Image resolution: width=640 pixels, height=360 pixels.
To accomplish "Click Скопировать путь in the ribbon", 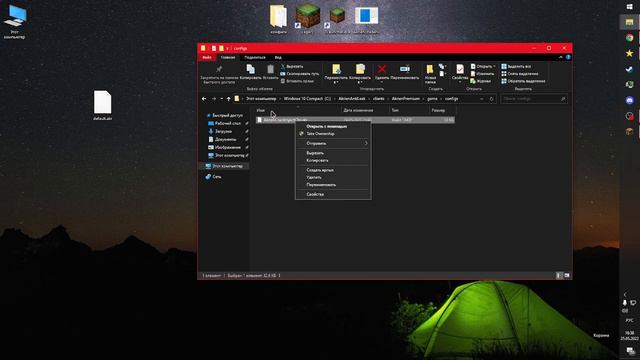I will pyautogui.click(x=300, y=74).
